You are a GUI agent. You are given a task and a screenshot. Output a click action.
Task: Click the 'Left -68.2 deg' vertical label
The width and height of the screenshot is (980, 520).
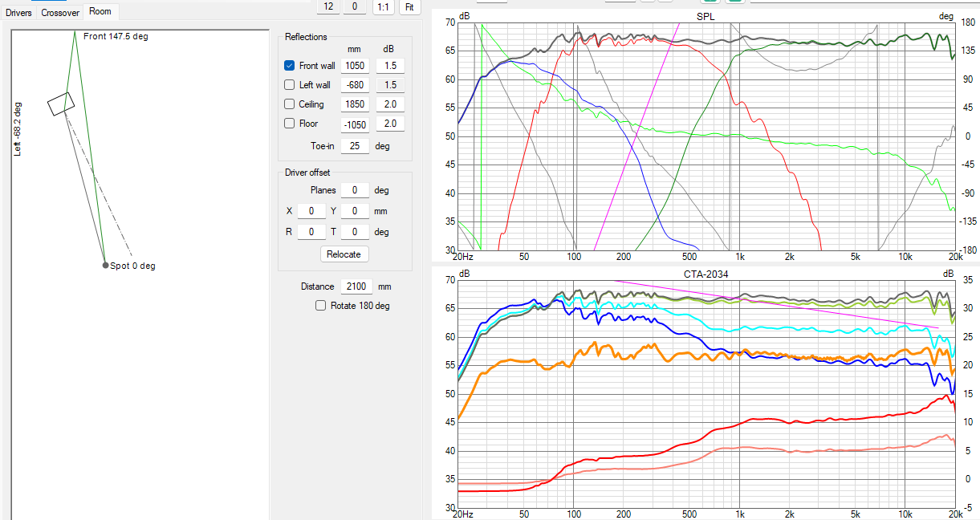pos(18,128)
